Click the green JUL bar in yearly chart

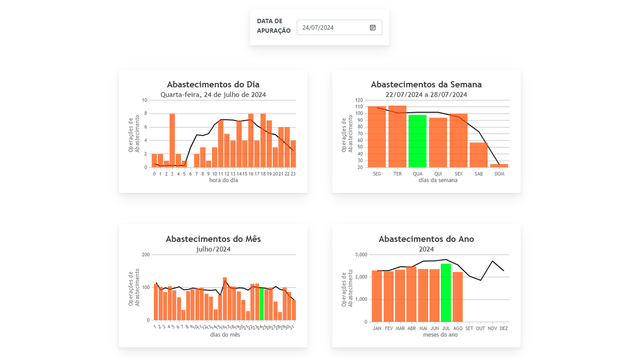pos(446,293)
